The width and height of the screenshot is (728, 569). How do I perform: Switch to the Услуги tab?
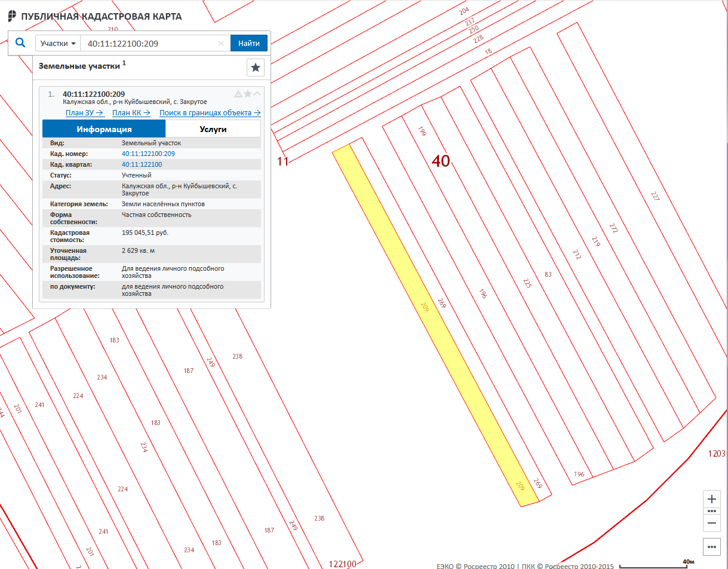coord(213,129)
